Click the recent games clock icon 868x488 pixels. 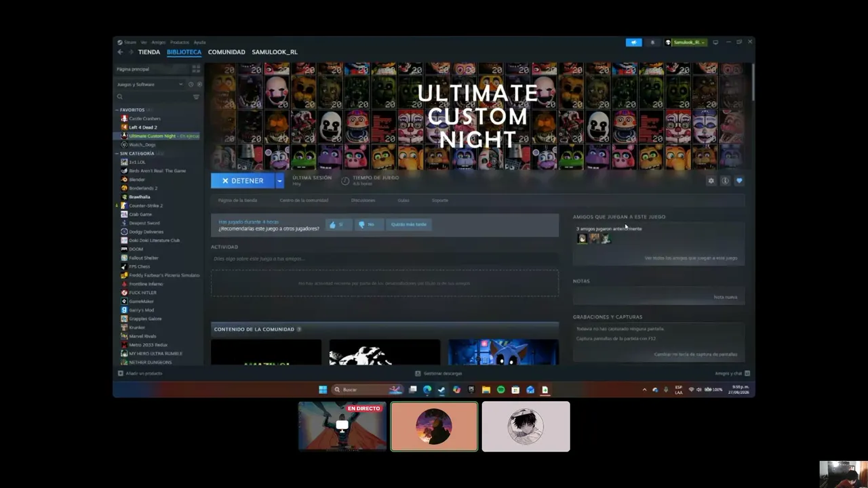click(191, 85)
